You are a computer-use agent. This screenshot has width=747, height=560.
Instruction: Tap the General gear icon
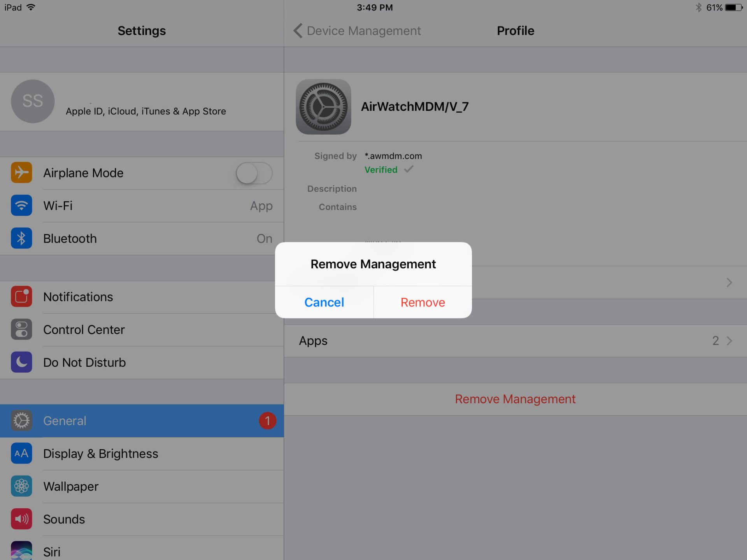[x=21, y=420]
